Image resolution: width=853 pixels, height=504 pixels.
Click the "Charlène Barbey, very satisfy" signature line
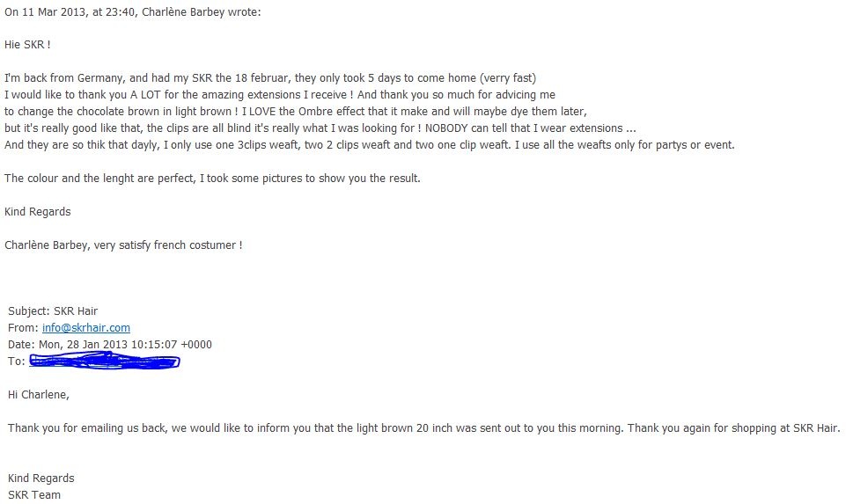pyautogui.click(x=122, y=245)
